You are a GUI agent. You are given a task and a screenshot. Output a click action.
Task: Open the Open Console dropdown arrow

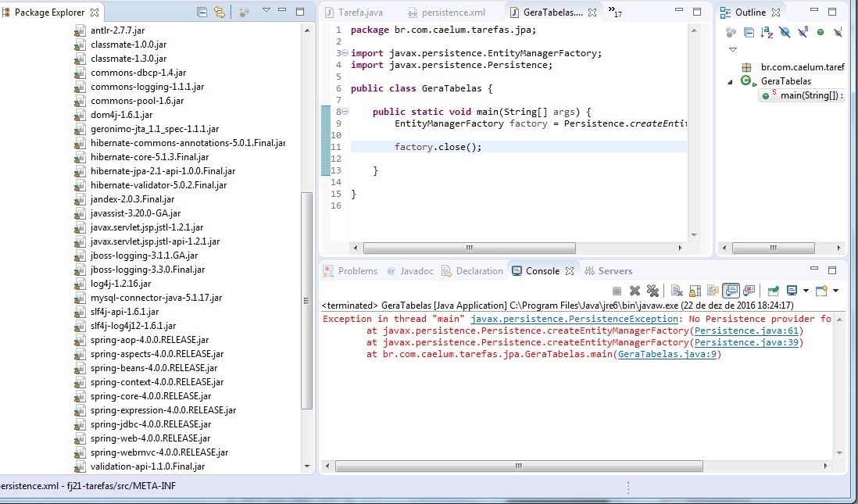point(835,291)
